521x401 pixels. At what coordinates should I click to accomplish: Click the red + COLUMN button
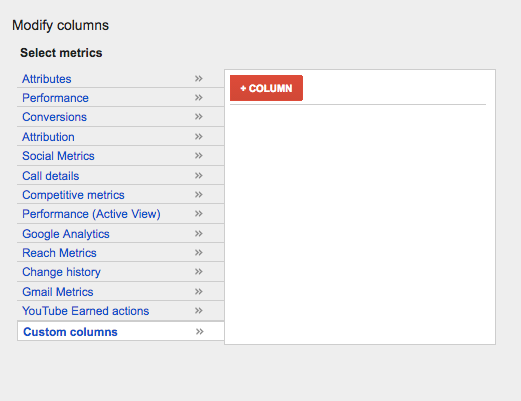pyautogui.click(x=266, y=88)
